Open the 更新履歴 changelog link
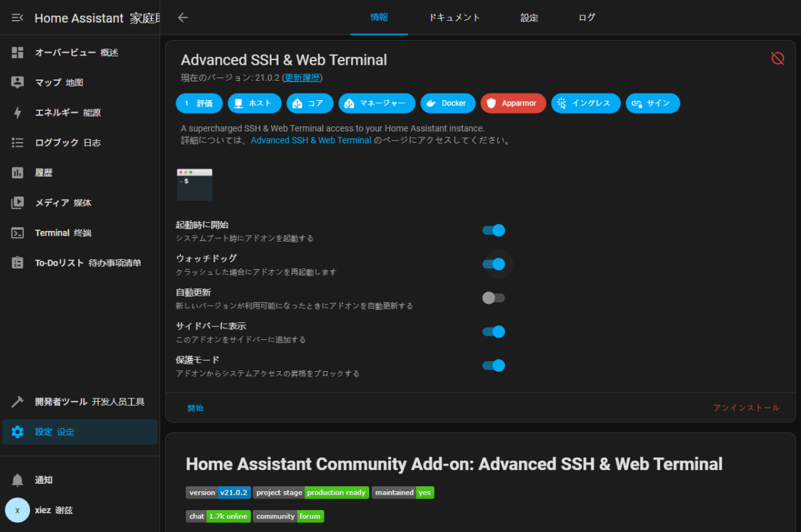The height and width of the screenshot is (532, 801). [x=302, y=78]
